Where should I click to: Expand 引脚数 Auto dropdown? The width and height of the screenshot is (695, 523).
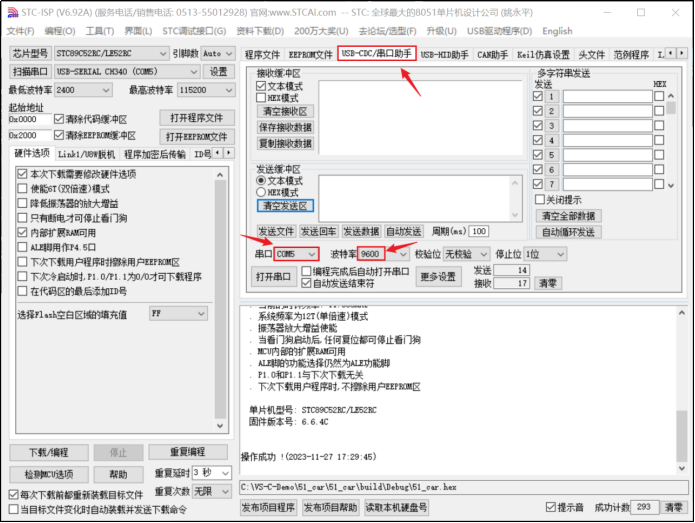(x=229, y=53)
